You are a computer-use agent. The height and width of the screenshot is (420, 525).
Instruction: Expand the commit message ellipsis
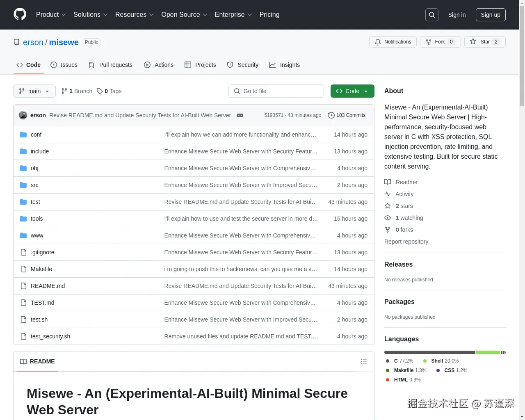(240, 115)
